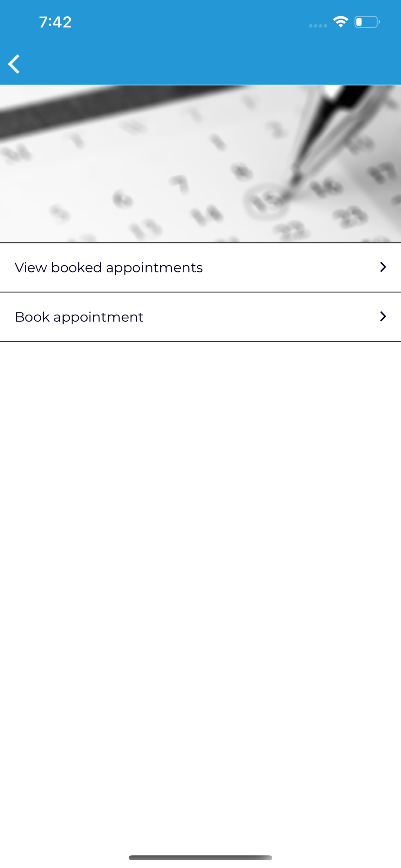The width and height of the screenshot is (401, 868).
Task: Click the home indicator bar
Action: click(200, 858)
